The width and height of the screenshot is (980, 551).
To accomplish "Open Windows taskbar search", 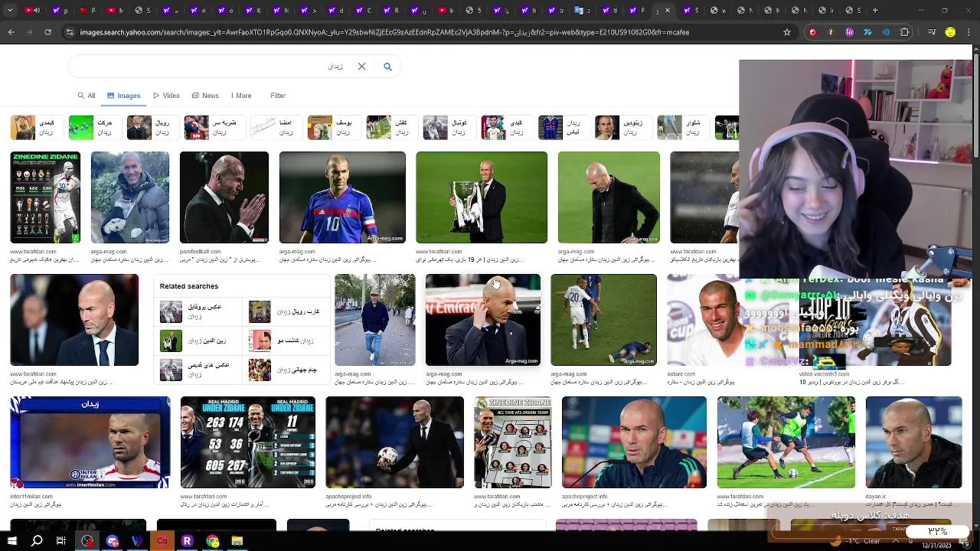I will 37,541.
